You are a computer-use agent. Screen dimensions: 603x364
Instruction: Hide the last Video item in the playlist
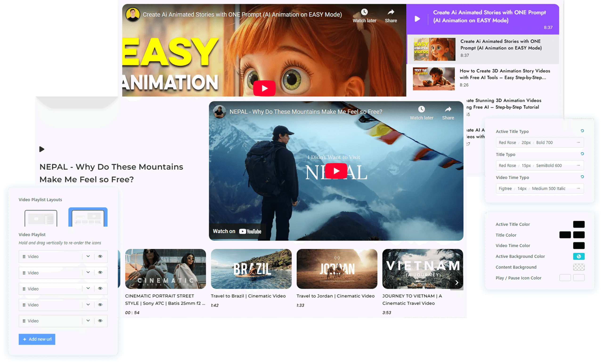pyautogui.click(x=100, y=321)
